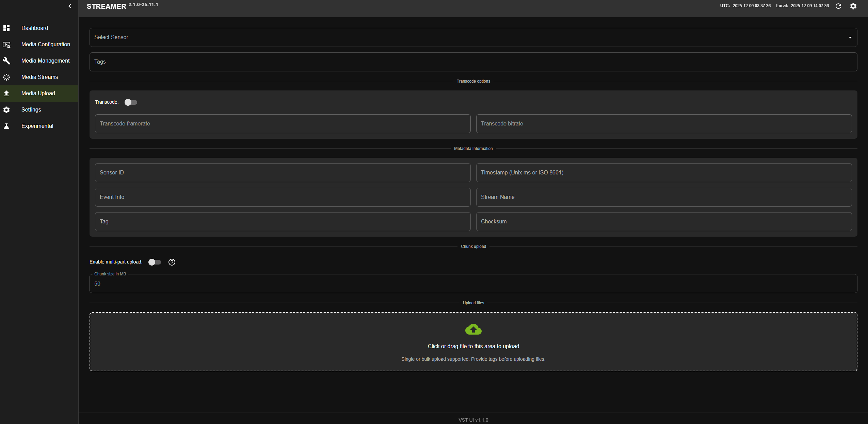
Task: Navigate to the Dashboard page
Action: 34,28
